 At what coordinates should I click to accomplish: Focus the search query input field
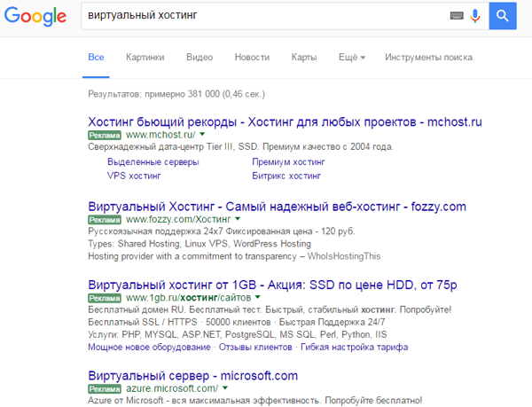pyautogui.click(x=264, y=16)
